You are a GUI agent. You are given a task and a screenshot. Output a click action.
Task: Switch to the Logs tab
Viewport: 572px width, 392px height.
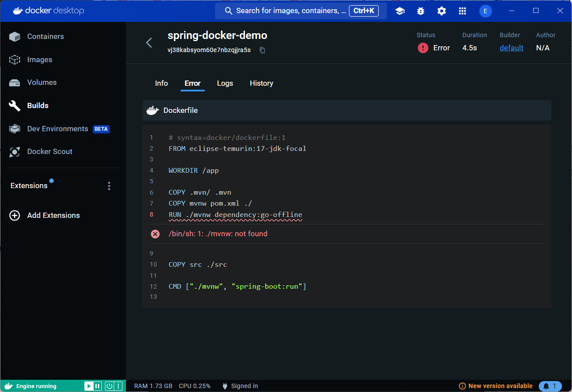[225, 83]
